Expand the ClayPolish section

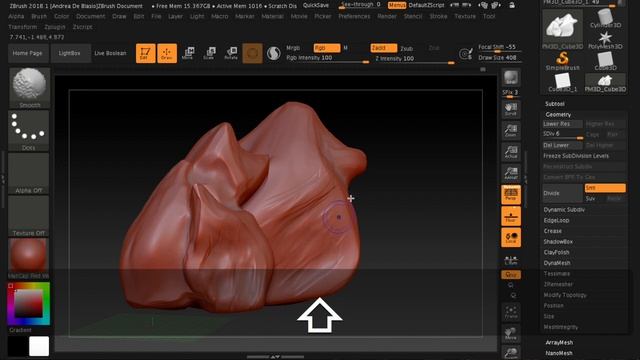pos(556,252)
